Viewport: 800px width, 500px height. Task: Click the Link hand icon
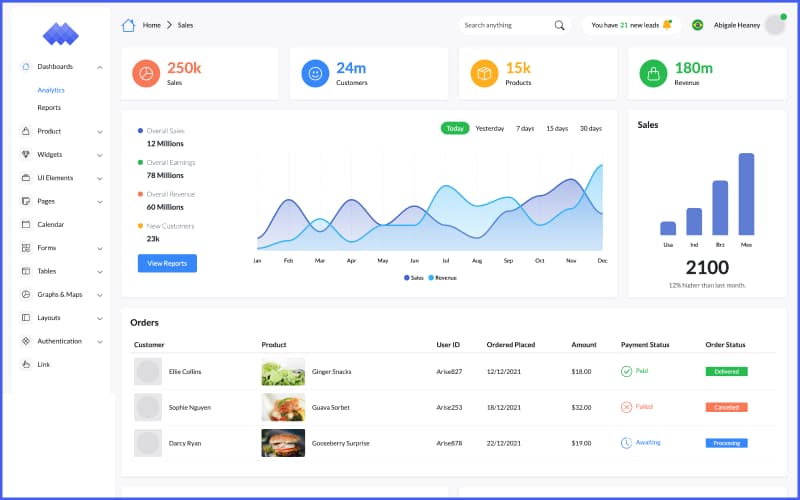click(x=26, y=364)
